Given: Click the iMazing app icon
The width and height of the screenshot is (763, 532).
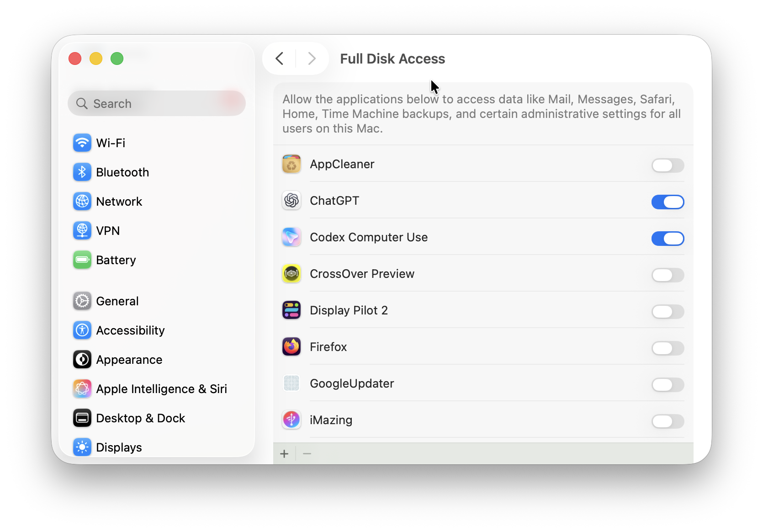Looking at the screenshot, I should point(291,420).
